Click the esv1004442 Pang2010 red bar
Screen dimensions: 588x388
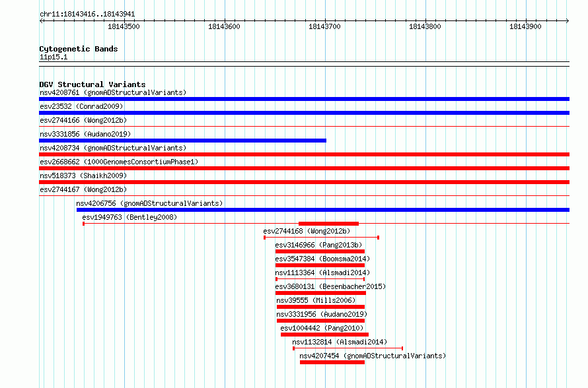tap(325, 335)
